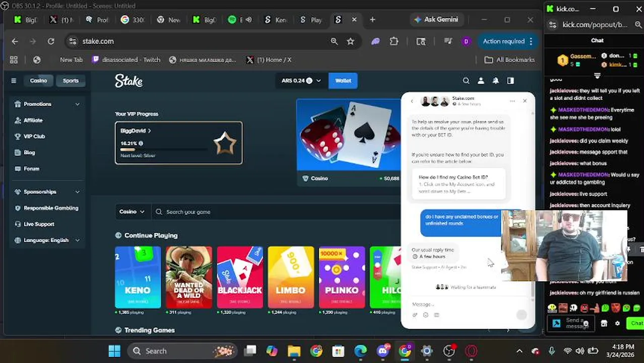The width and height of the screenshot is (644, 363).
Task: Click Ask Gemini button
Action: point(436,20)
